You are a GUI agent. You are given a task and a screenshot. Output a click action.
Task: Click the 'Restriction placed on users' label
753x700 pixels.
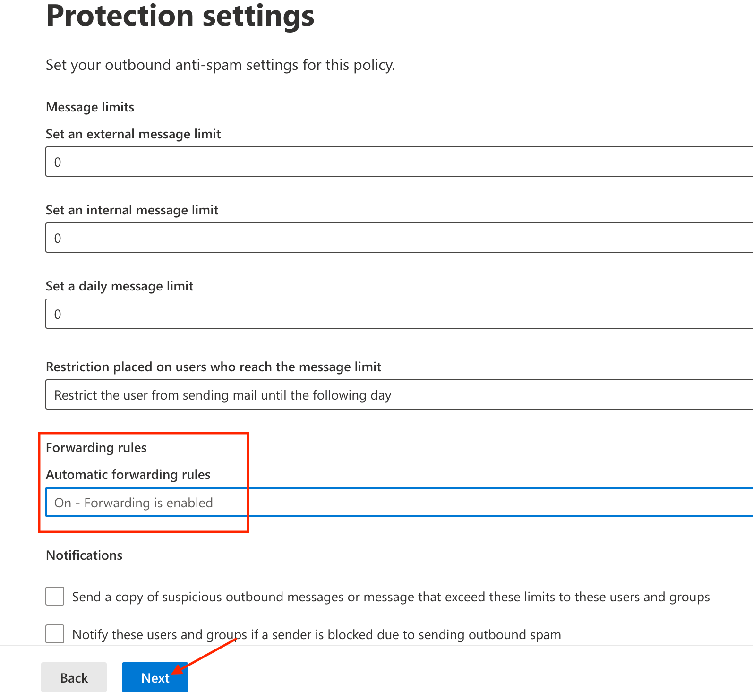[x=213, y=367]
